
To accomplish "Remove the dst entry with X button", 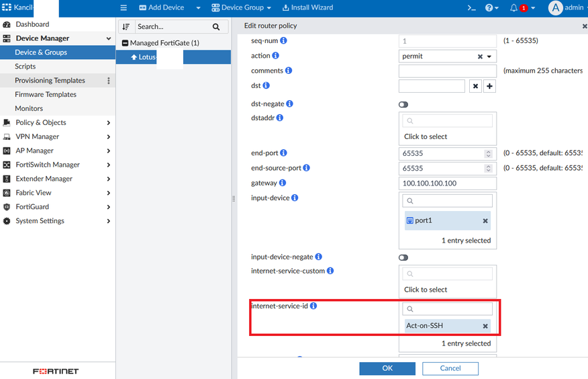I will coord(475,86).
